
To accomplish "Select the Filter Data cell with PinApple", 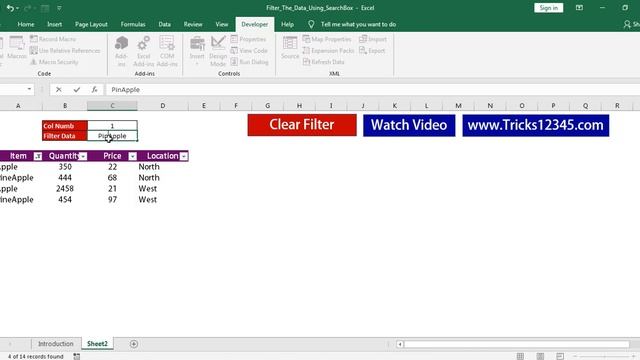I will (x=112, y=136).
